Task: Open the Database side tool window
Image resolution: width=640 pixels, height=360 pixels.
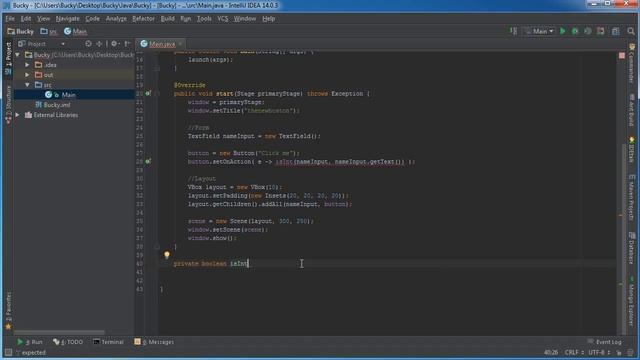Action: click(632, 247)
